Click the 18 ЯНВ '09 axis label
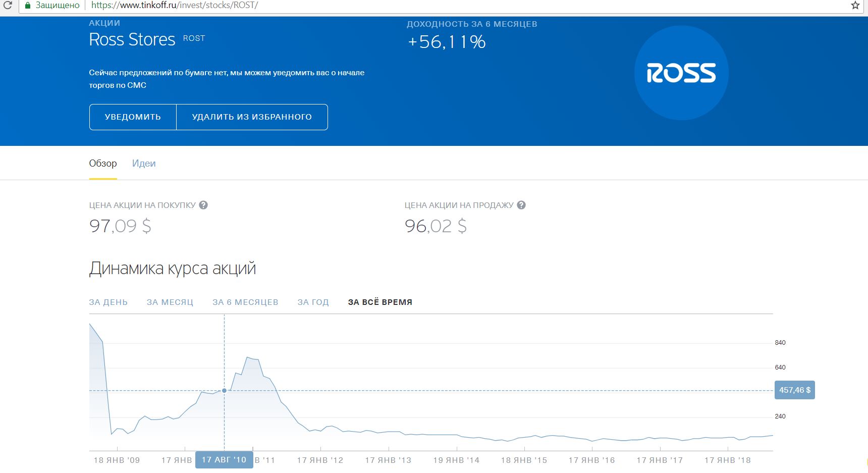This screenshot has width=868, height=473. point(117,460)
